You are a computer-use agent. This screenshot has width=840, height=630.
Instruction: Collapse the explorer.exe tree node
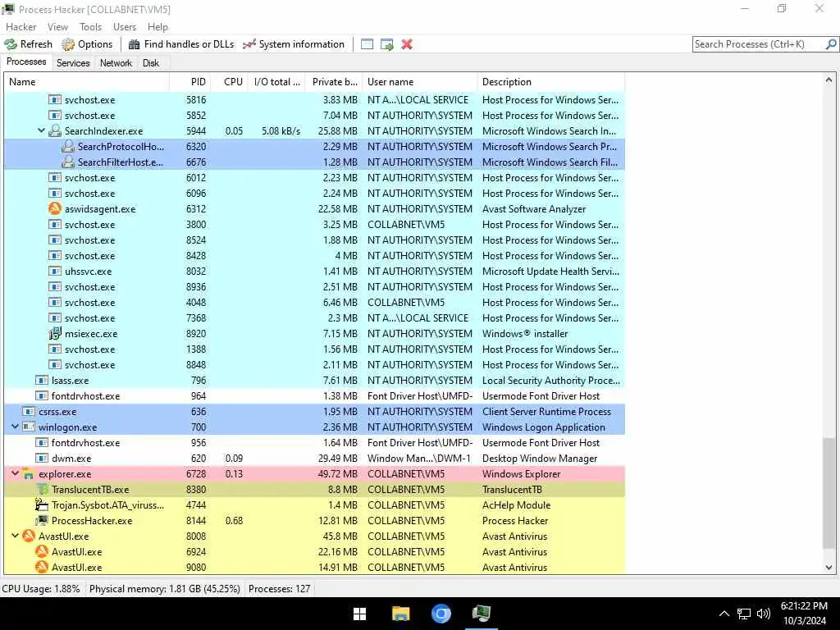click(15, 473)
